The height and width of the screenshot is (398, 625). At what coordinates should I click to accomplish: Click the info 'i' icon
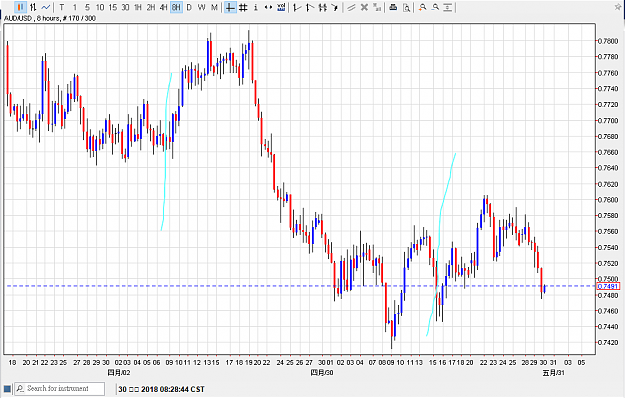(256, 7)
